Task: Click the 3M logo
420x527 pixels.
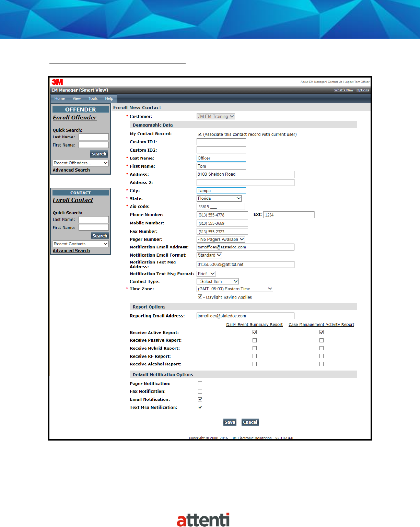Action: (57, 82)
